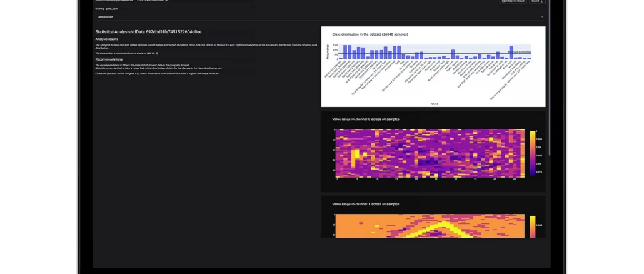Click the Configuration section header label
The image size is (644, 274).
(105, 17)
